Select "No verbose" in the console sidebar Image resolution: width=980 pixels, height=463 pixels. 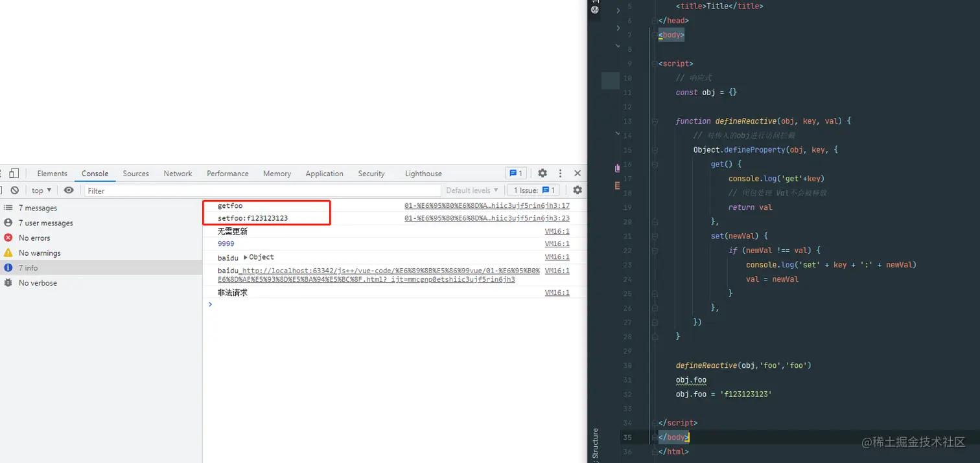tap(101, 283)
